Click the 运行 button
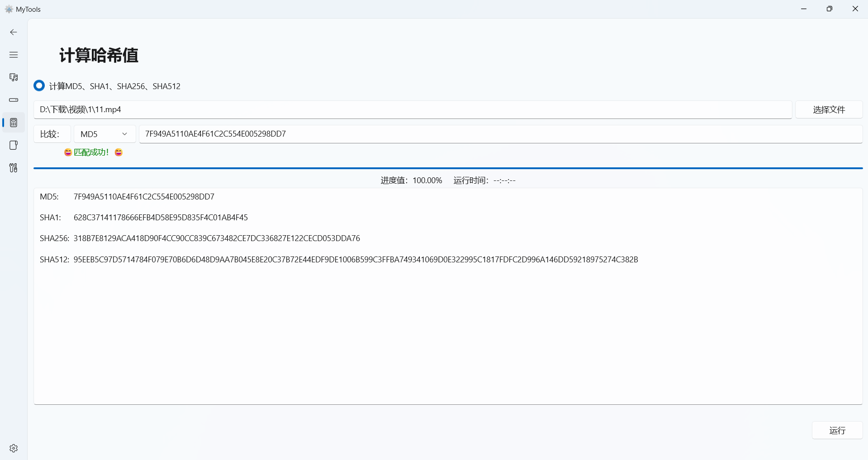 (x=837, y=430)
